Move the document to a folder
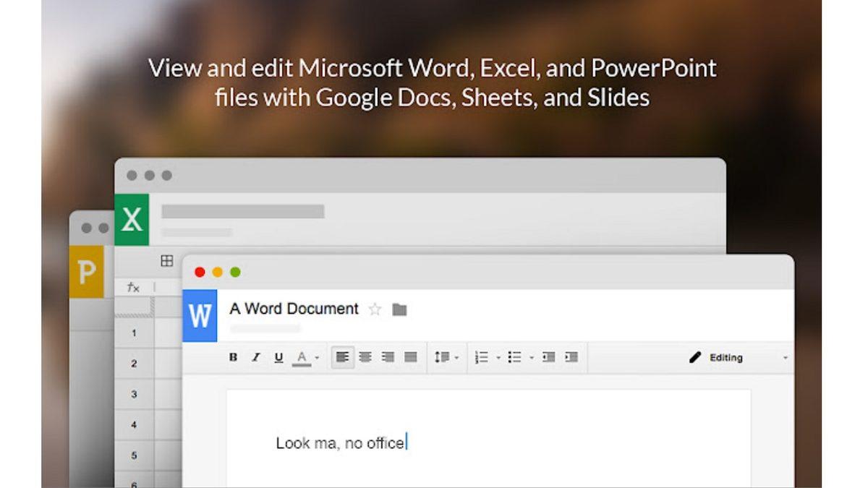The image size is (868, 488). (x=399, y=309)
